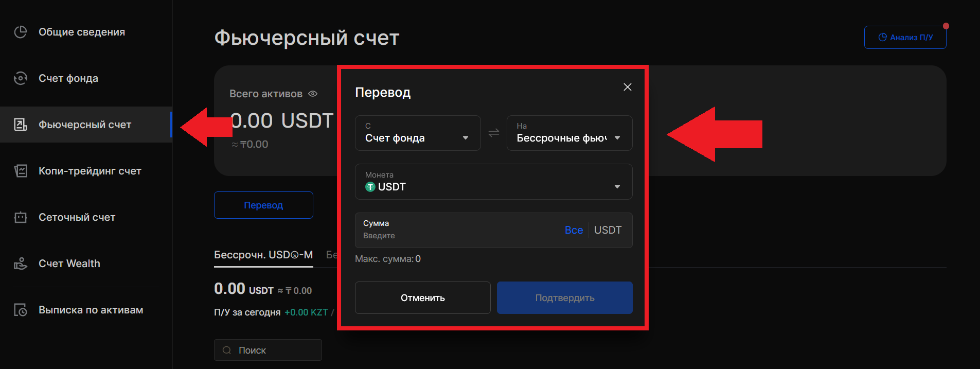Click the Анализ П/У button

pos(905,38)
